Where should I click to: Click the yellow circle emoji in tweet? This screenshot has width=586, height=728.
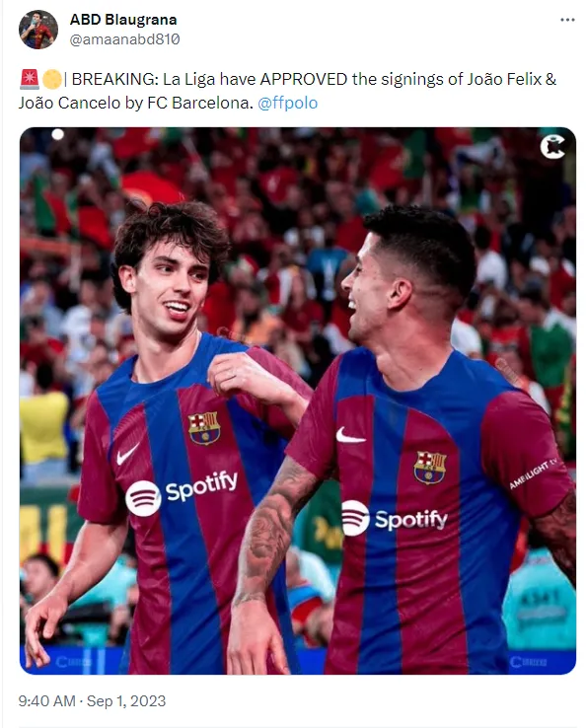[51, 79]
